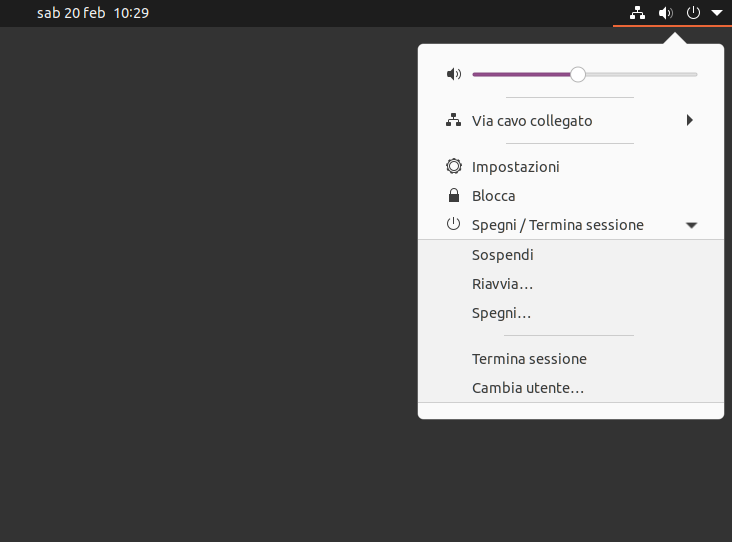Click the wired network icon in menu
732x542 pixels.
[x=453, y=120]
